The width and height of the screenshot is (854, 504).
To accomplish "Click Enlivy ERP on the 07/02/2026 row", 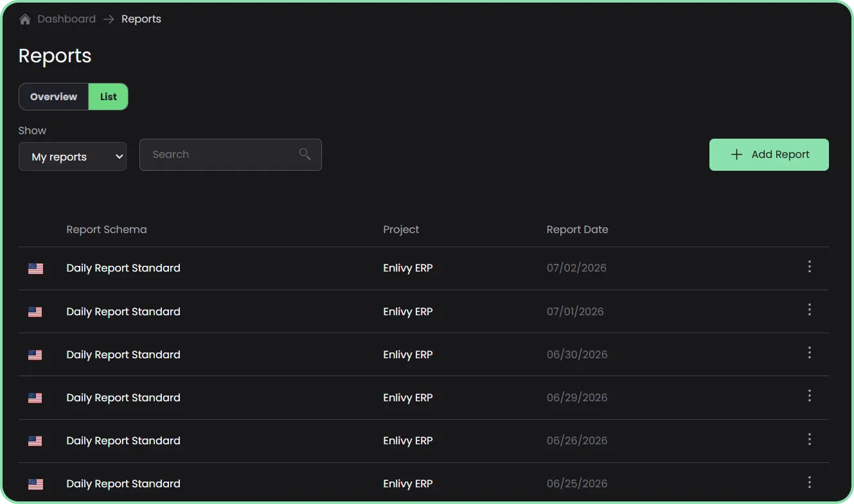I will tap(408, 268).
